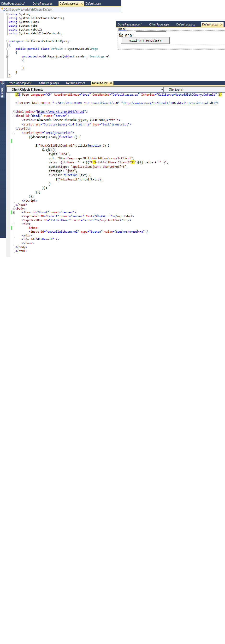Follow the www.w3.org/1999/xhtml link
This screenshot has width=225, height=644.
[61, 112]
